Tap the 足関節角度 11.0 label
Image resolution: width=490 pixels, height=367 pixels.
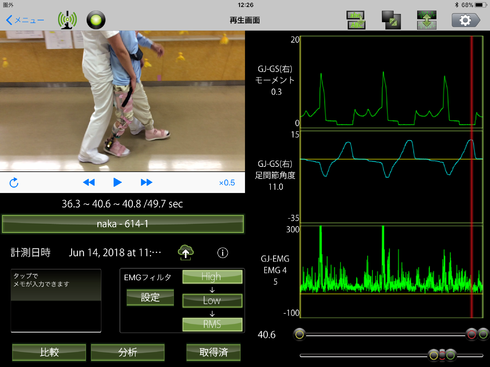(275, 175)
